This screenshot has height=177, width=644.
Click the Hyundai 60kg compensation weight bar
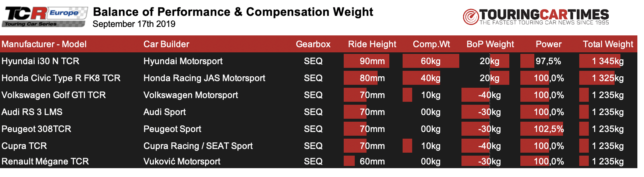point(431,61)
